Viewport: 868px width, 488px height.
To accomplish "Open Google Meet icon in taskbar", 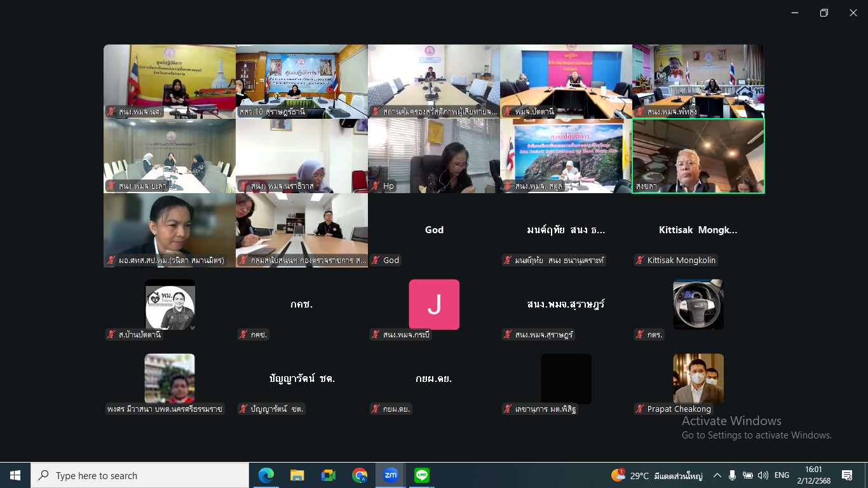I will (328, 475).
